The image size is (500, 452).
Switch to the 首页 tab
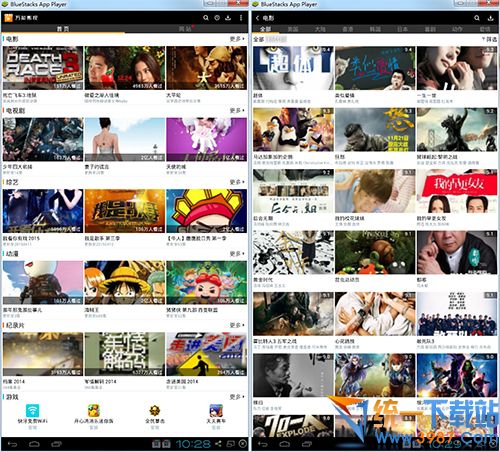click(x=63, y=29)
